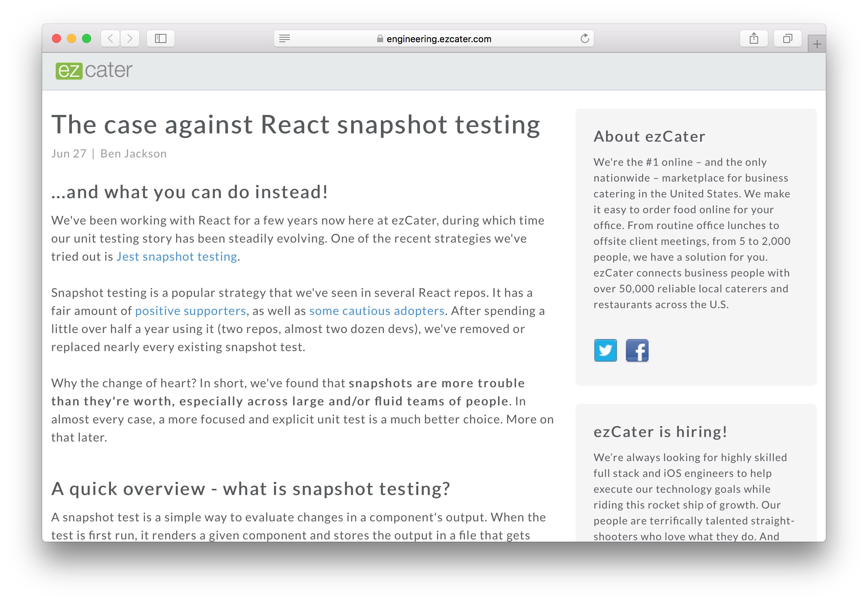Screen dimensions: 868x602
Task: Click the article title about React snapshot testing
Action: point(296,125)
